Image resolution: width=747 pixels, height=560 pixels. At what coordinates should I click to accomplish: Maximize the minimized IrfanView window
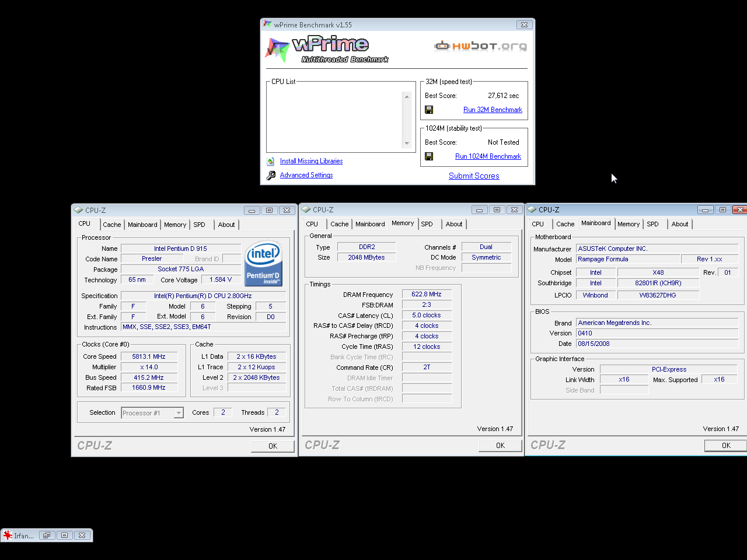(65, 535)
